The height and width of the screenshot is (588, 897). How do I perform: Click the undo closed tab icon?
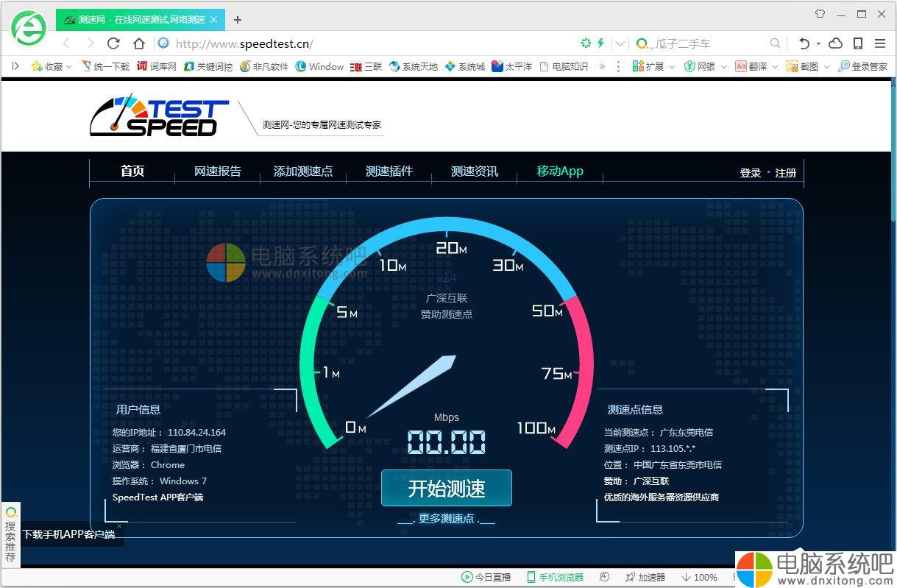coord(804,43)
